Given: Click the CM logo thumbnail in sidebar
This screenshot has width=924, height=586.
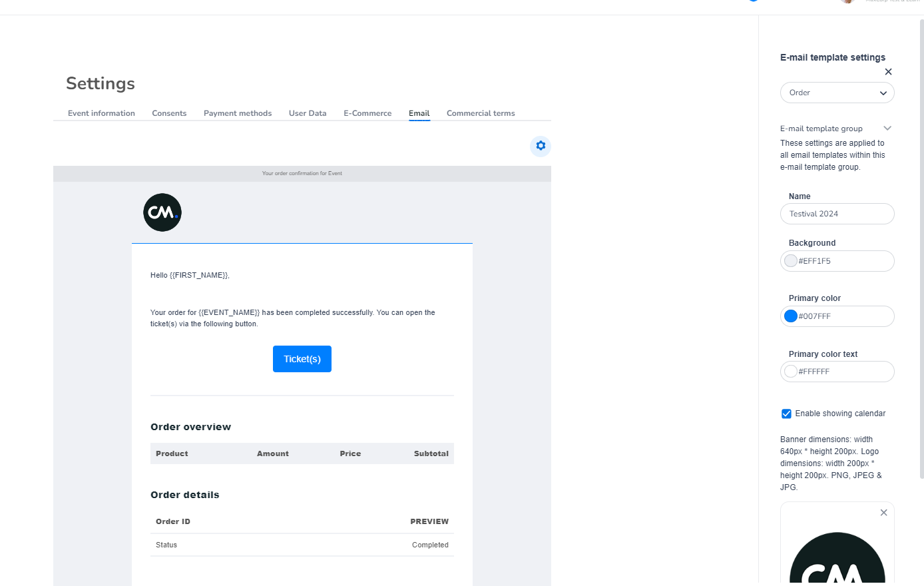Looking at the screenshot, I should pyautogui.click(x=837, y=559).
